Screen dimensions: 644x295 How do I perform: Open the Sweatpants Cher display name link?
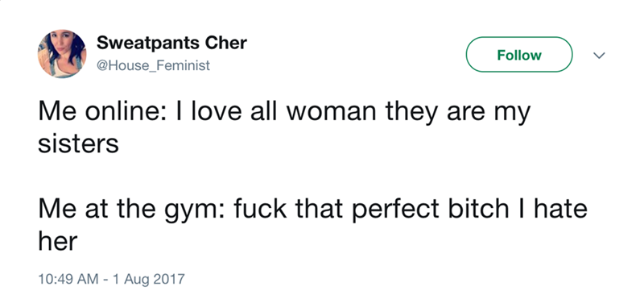coord(171,43)
